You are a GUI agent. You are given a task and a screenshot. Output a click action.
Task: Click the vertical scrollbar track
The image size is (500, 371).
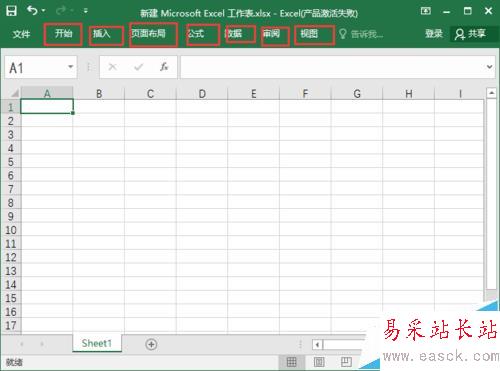(x=491, y=193)
